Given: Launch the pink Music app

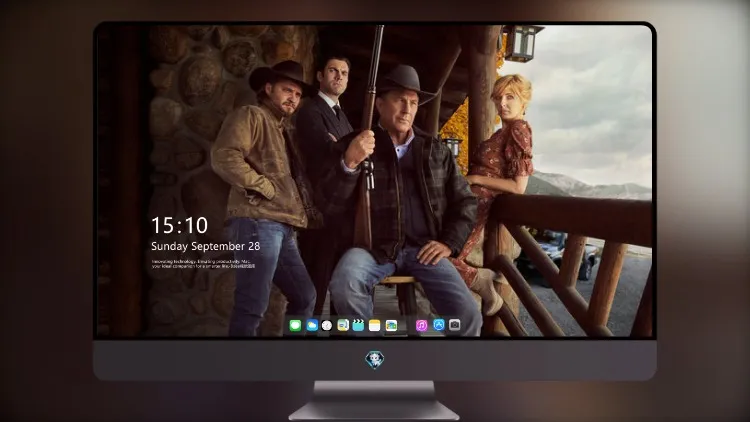Looking at the screenshot, I should click(421, 326).
